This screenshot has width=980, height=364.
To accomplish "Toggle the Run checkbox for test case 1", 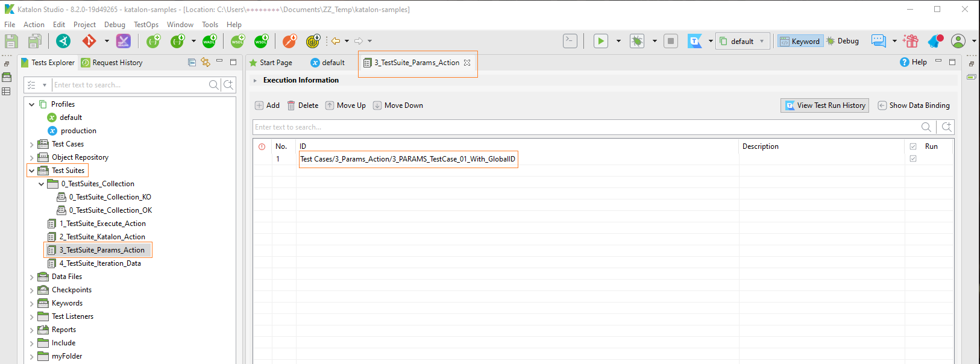I will 913,159.
